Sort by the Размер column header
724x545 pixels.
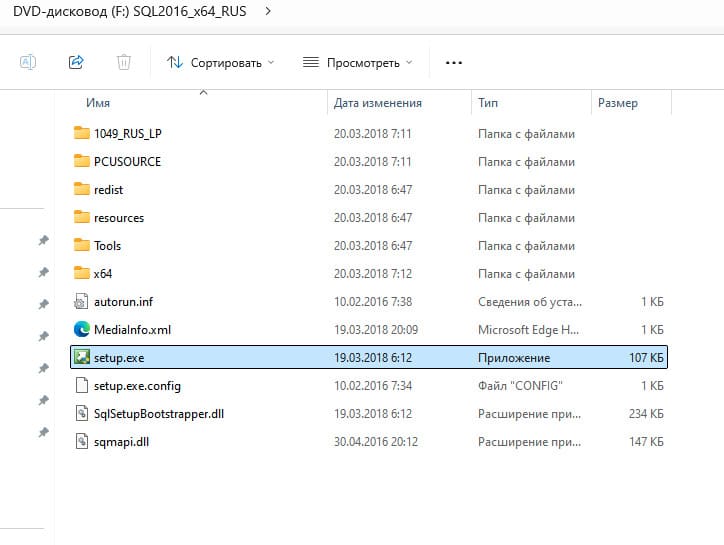tap(618, 103)
